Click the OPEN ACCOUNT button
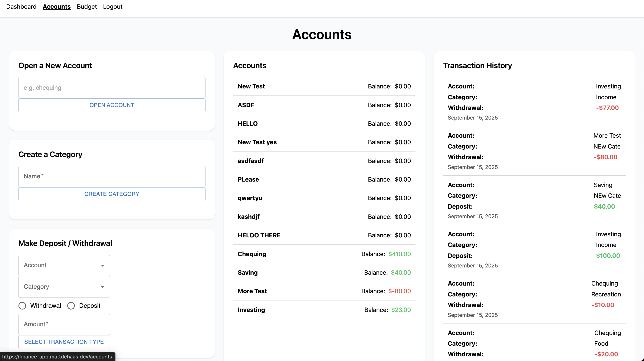Screen dimensions: 644x361 tap(112, 105)
